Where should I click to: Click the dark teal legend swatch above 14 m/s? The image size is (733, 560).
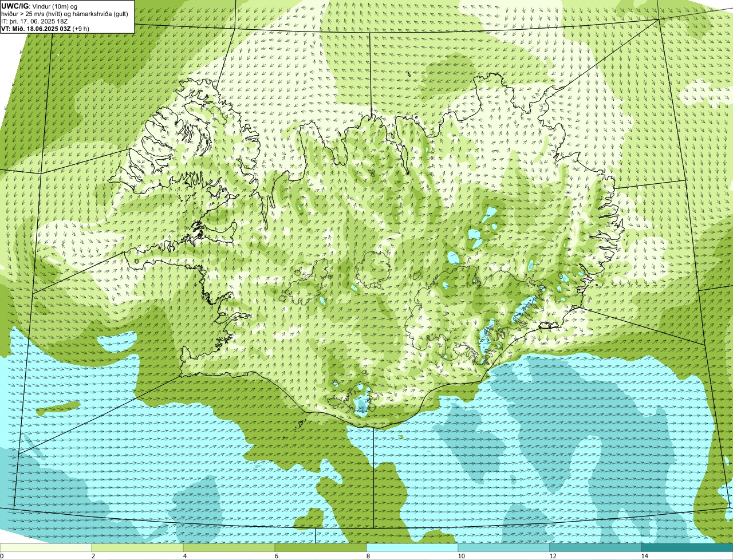coord(687,547)
